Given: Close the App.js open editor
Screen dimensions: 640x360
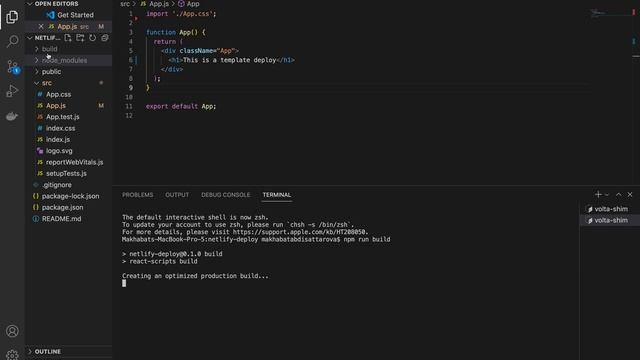Looking at the screenshot, I should 41,27.
